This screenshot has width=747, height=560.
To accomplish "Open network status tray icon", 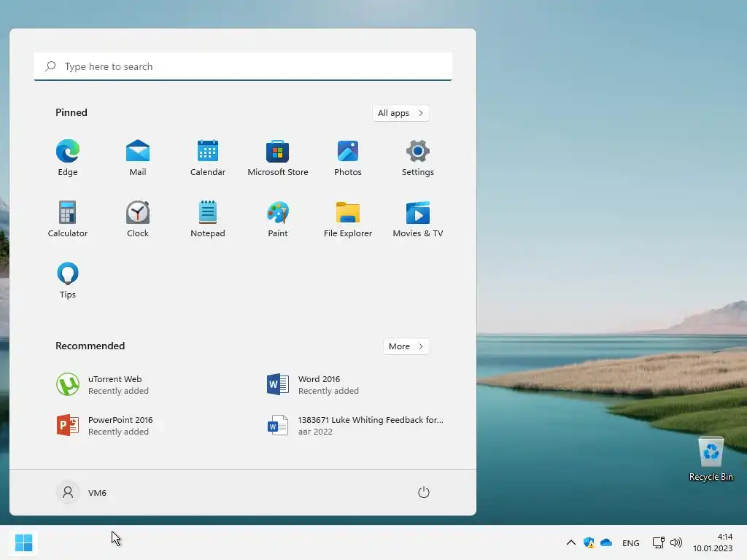I will coord(659,542).
